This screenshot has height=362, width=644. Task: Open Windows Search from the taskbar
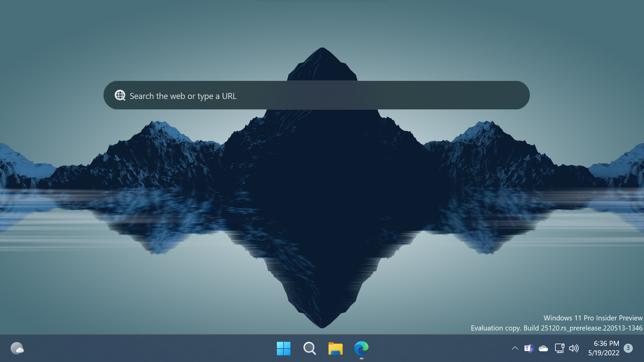point(309,348)
